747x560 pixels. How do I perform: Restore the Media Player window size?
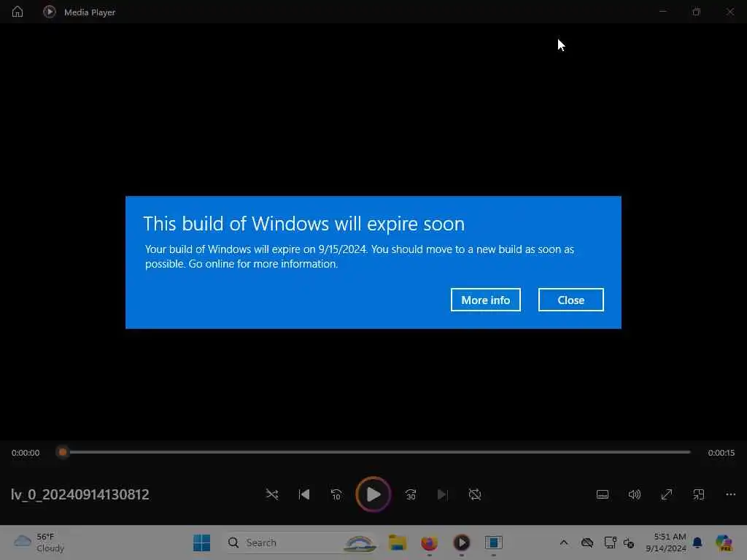[696, 12]
